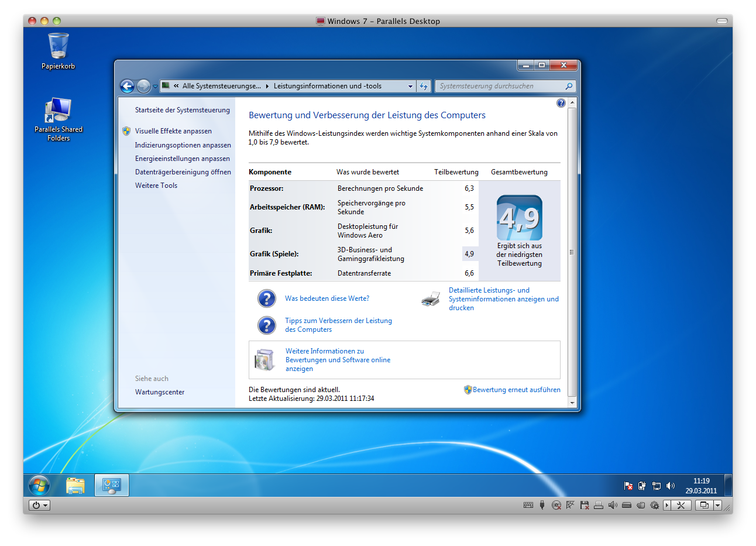
Task: Open the Parallels view mode dropdown arrow
Action: [x=717, y=505]
